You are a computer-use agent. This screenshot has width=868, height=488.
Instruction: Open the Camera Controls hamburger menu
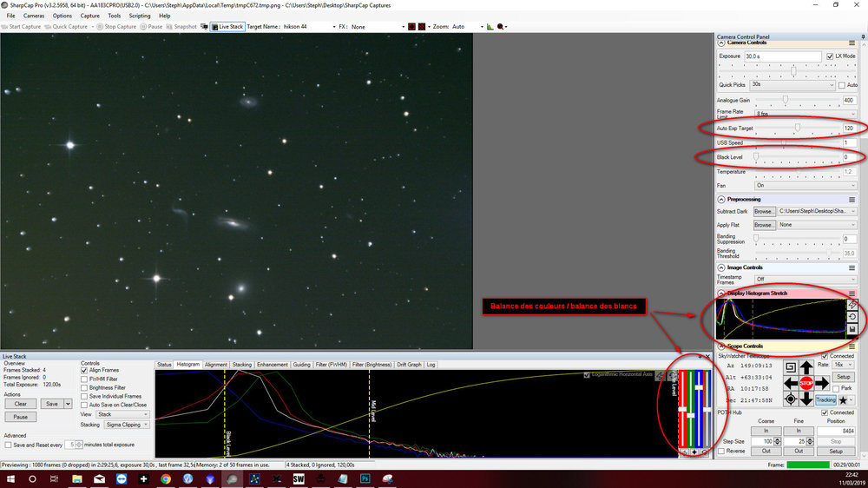(852, 43)
